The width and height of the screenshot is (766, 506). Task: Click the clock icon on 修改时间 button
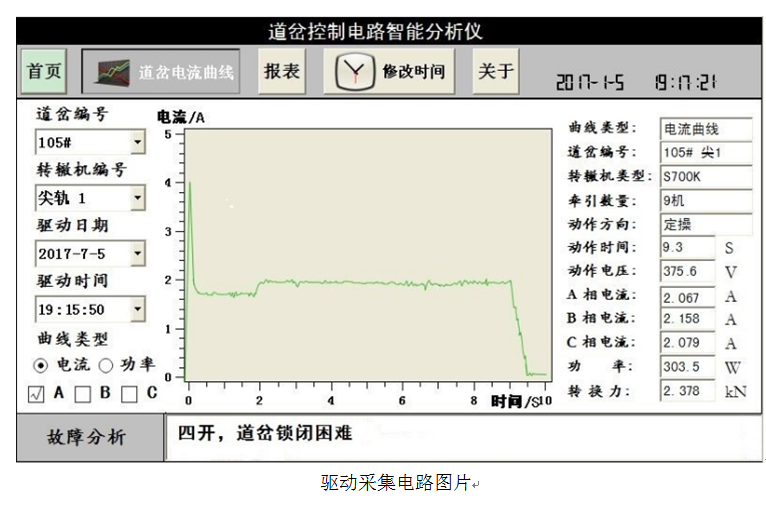click(x=352, y=72)
